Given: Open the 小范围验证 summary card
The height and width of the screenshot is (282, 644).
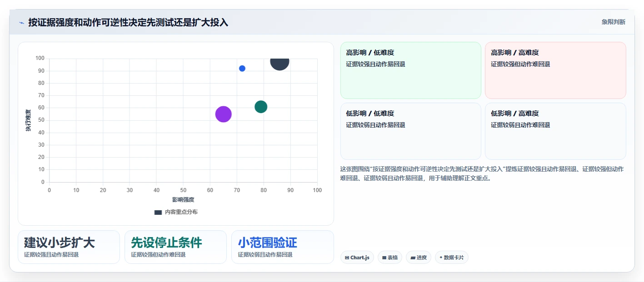Looking at the screenshot, I should pos(282,247).
